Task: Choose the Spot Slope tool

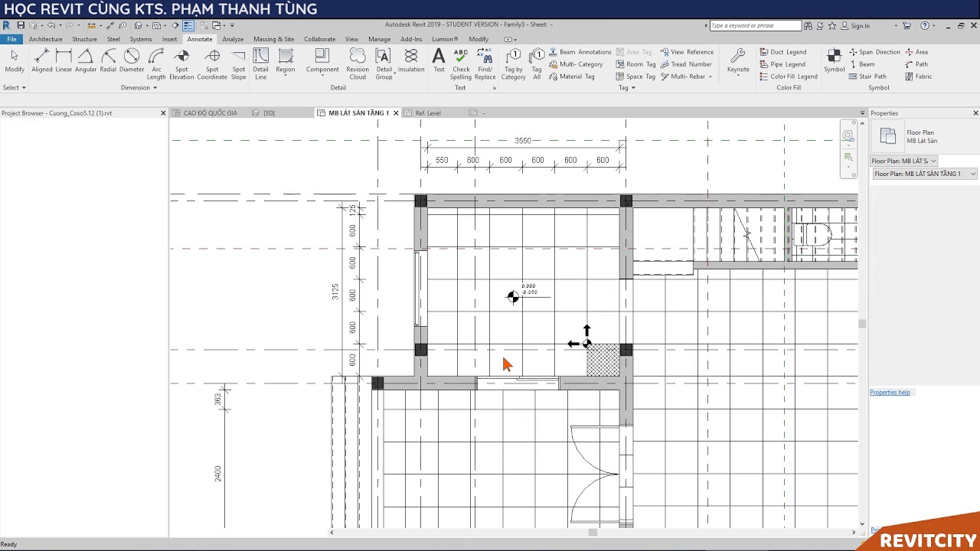Action: click(x=239, y=64)
